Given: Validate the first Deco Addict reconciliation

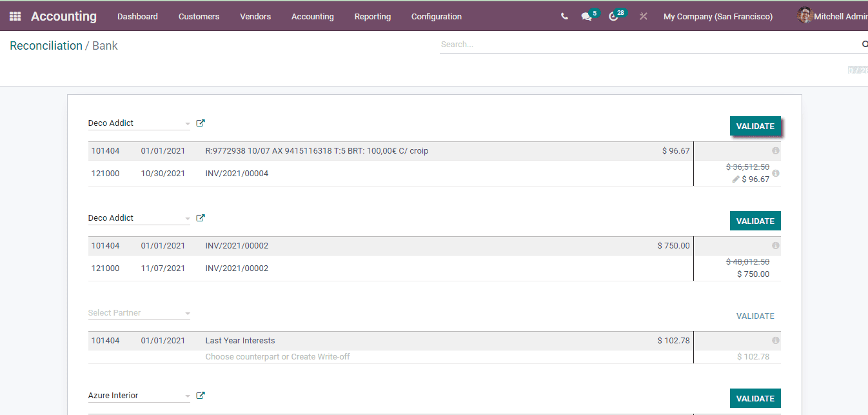Looking at the screenshot, I should tap(755, 126).
